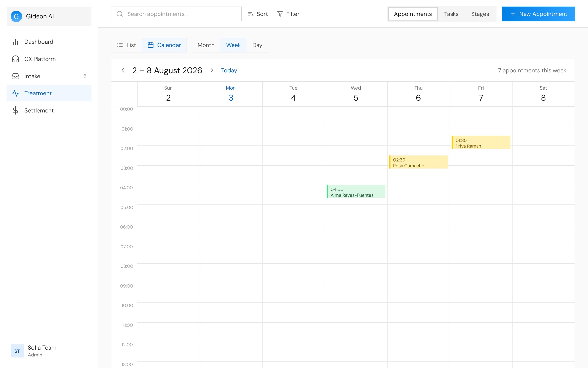Select the Treatment sidebar item

[x=49, y=93]
